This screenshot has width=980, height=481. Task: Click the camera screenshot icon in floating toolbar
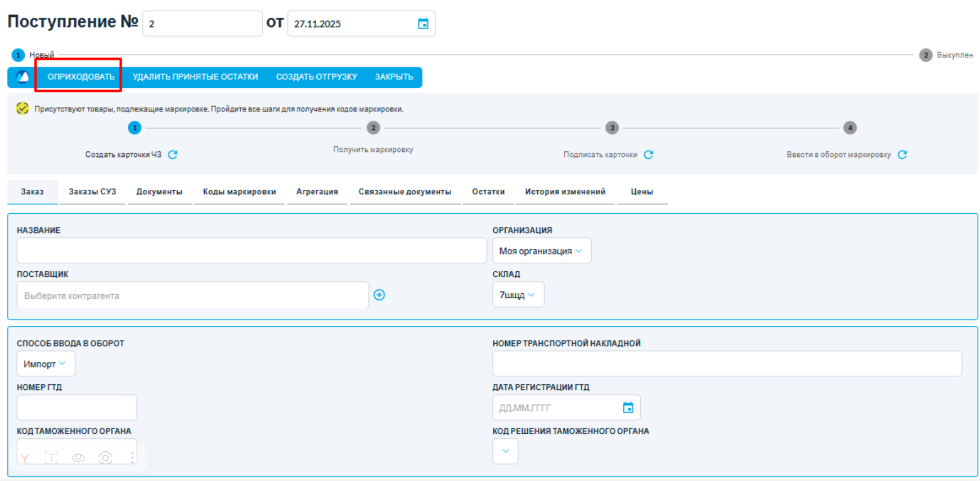click(105, 457)
